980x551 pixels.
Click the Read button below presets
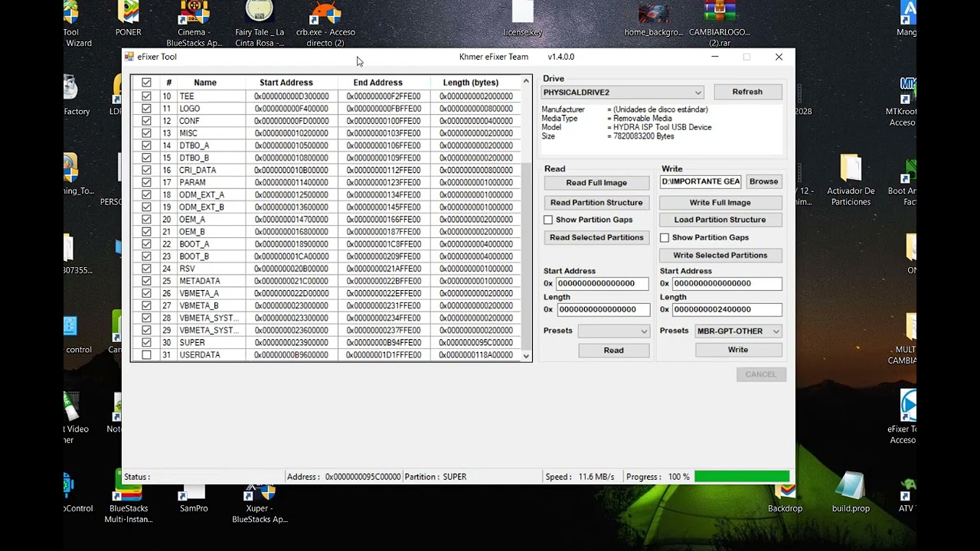click(614, 350)
